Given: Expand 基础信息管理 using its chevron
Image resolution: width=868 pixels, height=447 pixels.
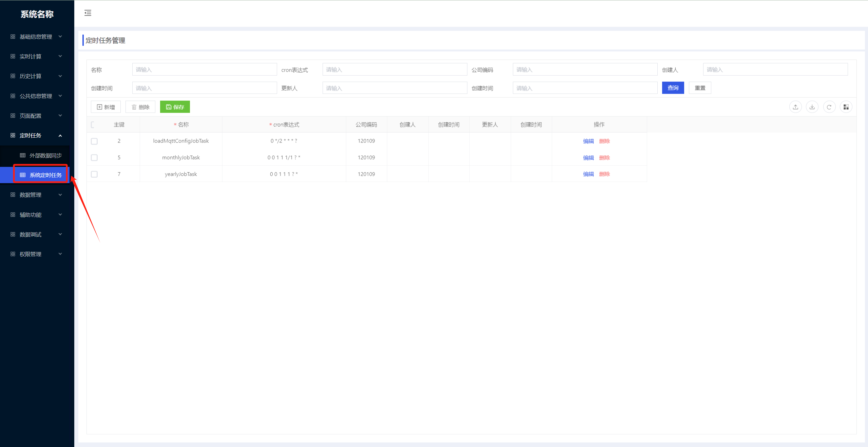Looking at the screenshot, I should point(60,36).
